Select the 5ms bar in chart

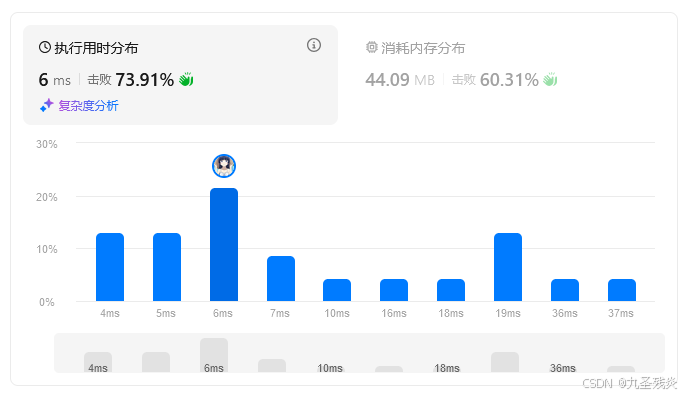point(167,267)
